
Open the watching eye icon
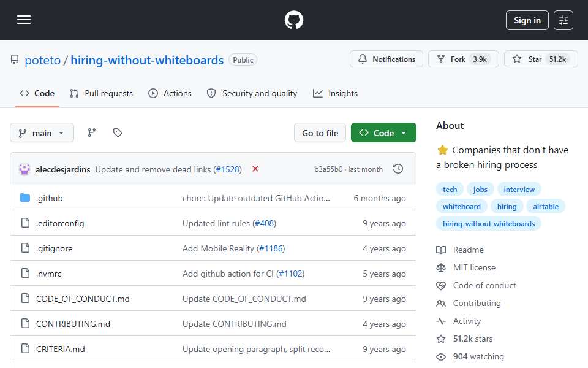tap(441, 357)
